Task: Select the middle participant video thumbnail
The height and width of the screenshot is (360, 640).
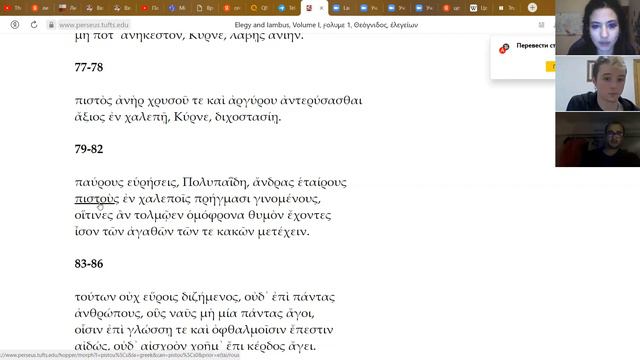Action: (598, 83)
